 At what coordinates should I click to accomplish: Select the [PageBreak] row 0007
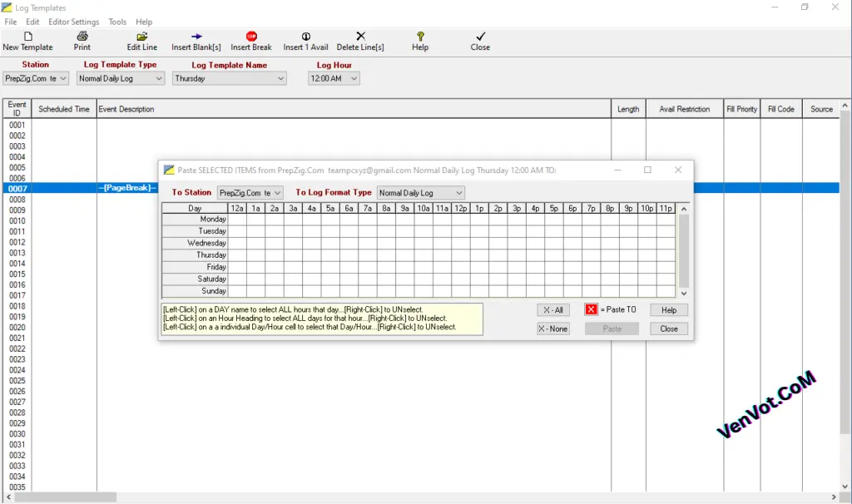coord(421,189)
